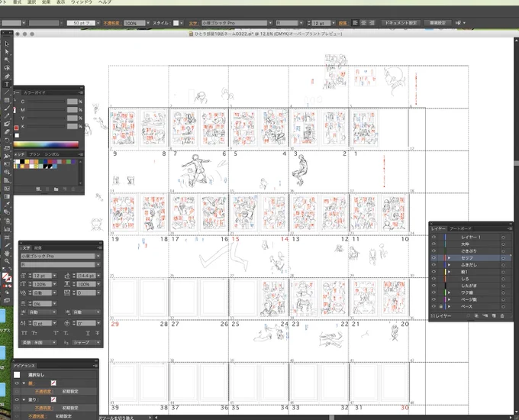This screenshot has height=420, width=519.
Task: Select the Rectangle tool
Action: [x=7, y=100]
